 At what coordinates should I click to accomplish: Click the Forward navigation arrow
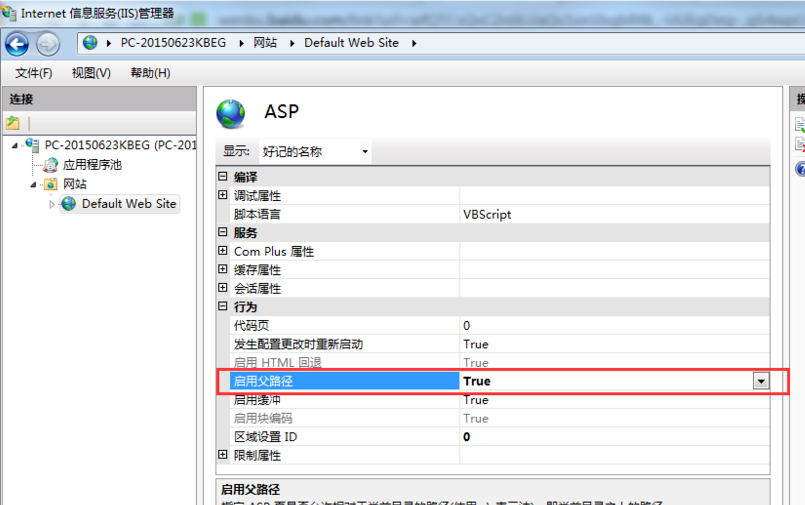[48, 44]
